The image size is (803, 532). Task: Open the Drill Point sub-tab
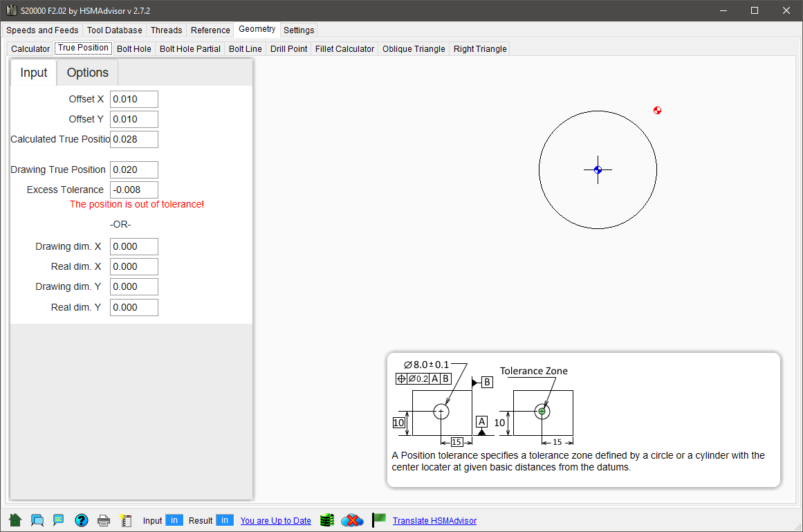point(289,48)
